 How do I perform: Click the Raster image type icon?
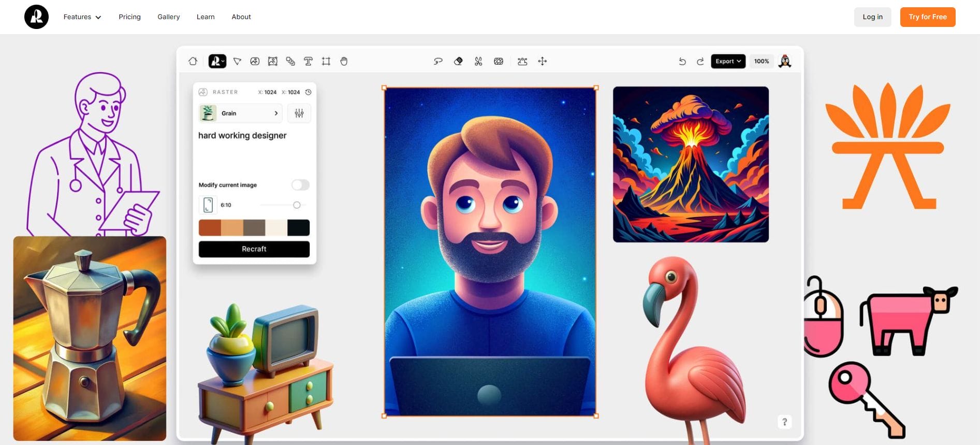(x=203, y=92)
